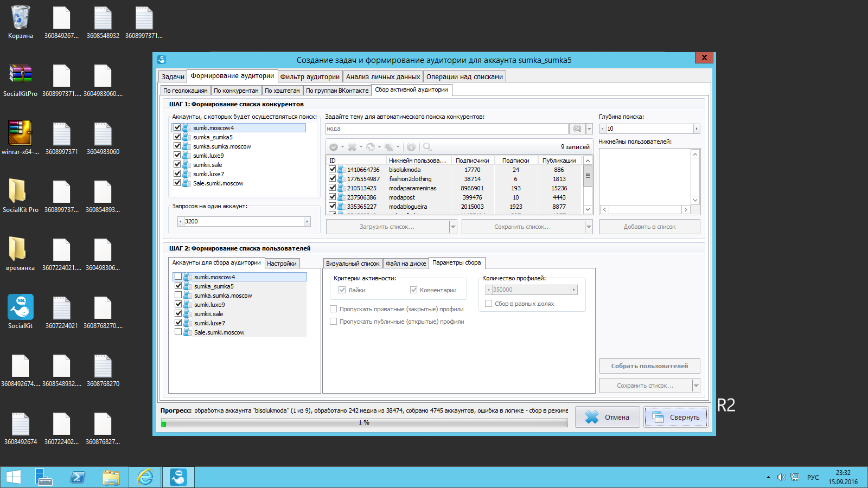Viewport: 868px width, 488px height.
Task: Switch to the Задачи tab
Action: pos(173,76)
